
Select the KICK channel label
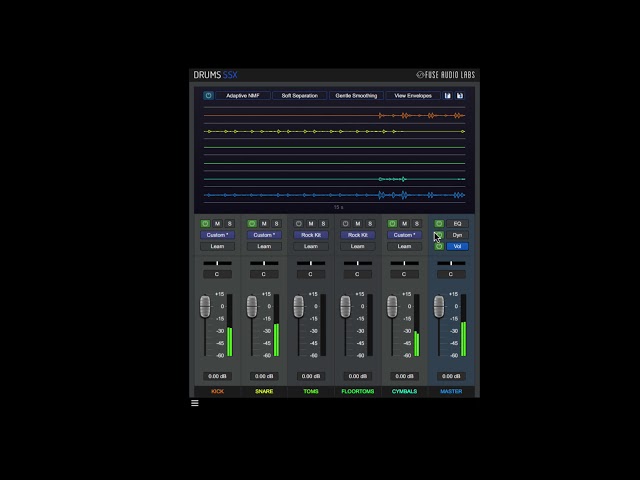point(218,391)
